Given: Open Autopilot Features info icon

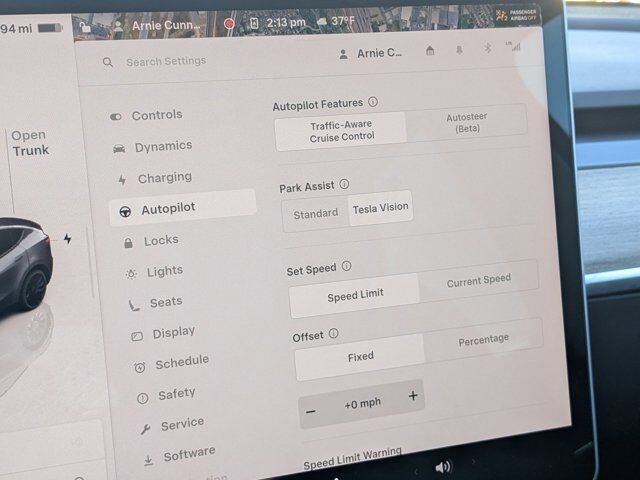Looking at the screenshot, I should click(x=373, y=102).
